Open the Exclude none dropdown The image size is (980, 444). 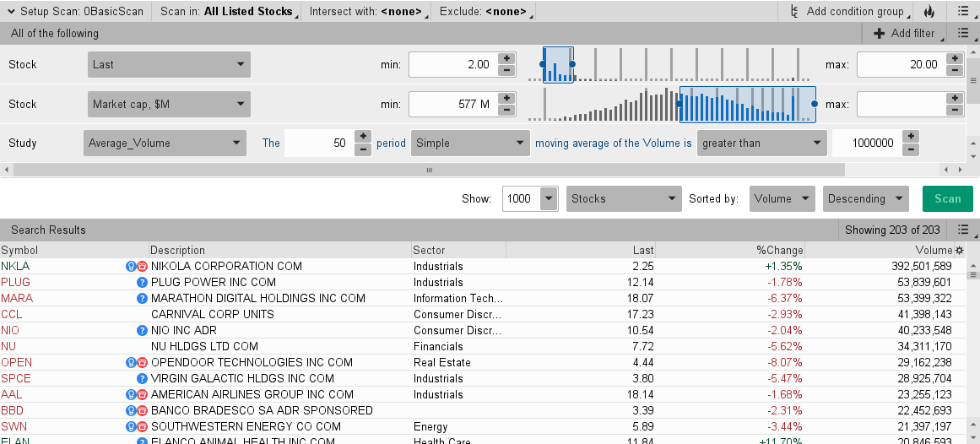click(485, 11)
